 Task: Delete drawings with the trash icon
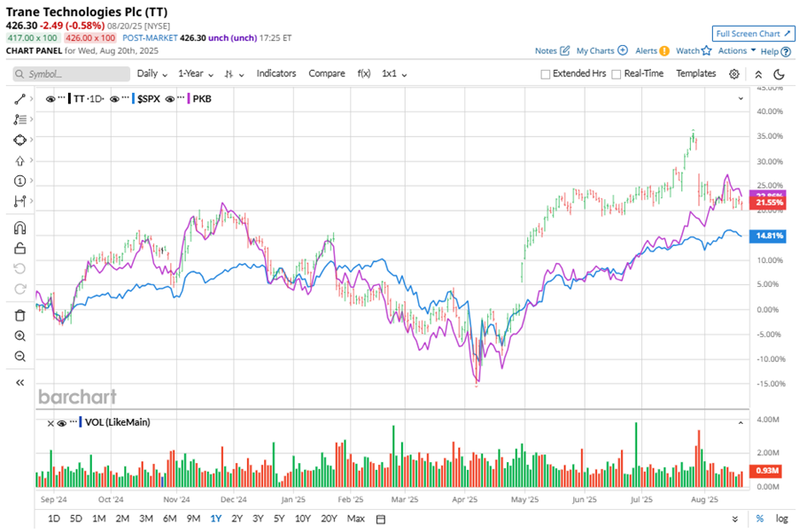(x=19, y=316)
